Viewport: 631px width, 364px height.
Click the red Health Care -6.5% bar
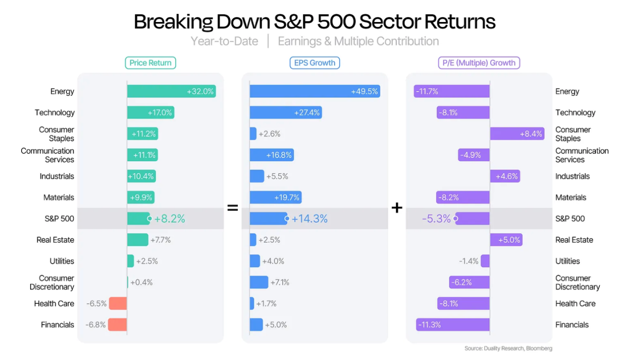pyautogui.click(x=118, y=303)
